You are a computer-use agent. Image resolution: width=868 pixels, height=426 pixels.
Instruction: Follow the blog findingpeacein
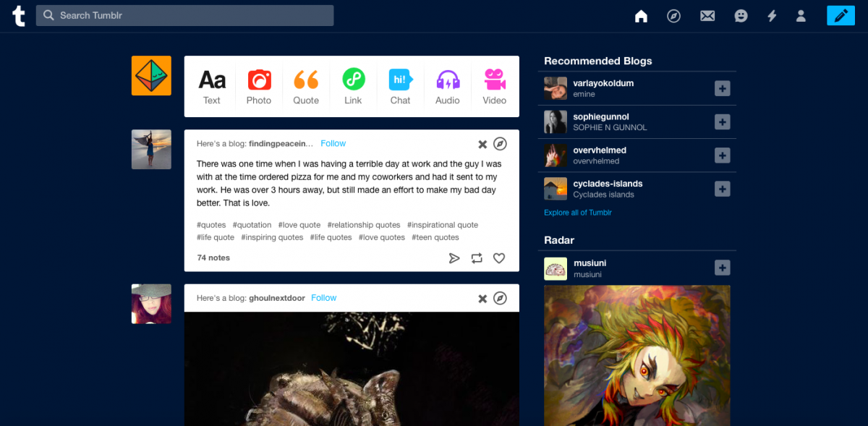coord(333,143)
